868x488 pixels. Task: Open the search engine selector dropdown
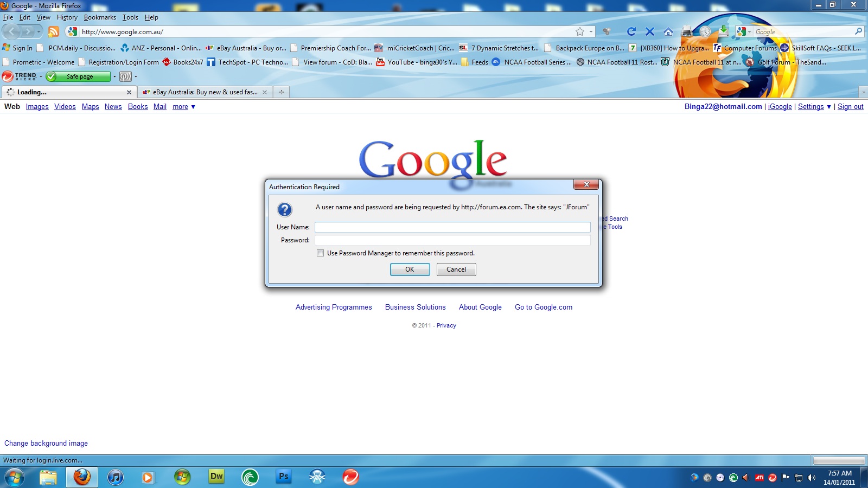click(x=744, y=31)
